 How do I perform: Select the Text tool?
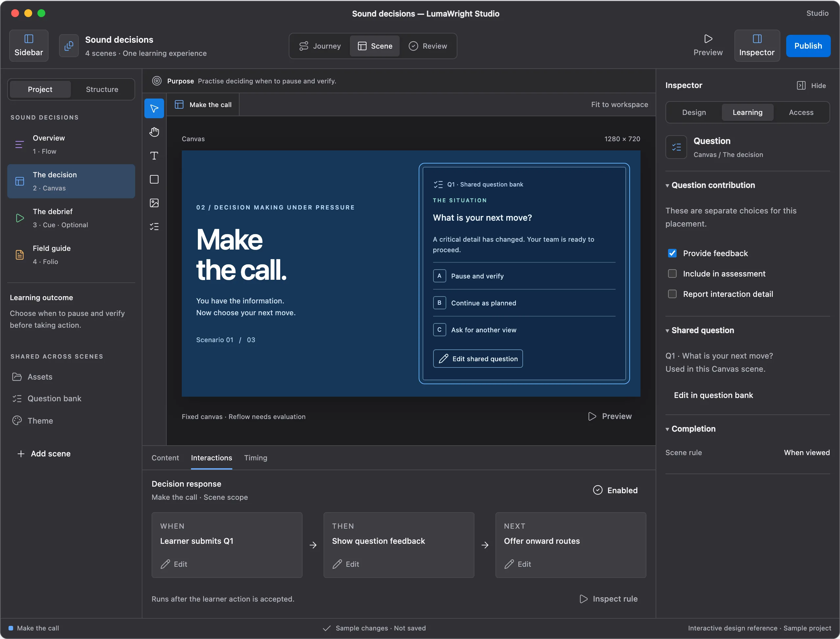tap(154, 156)
